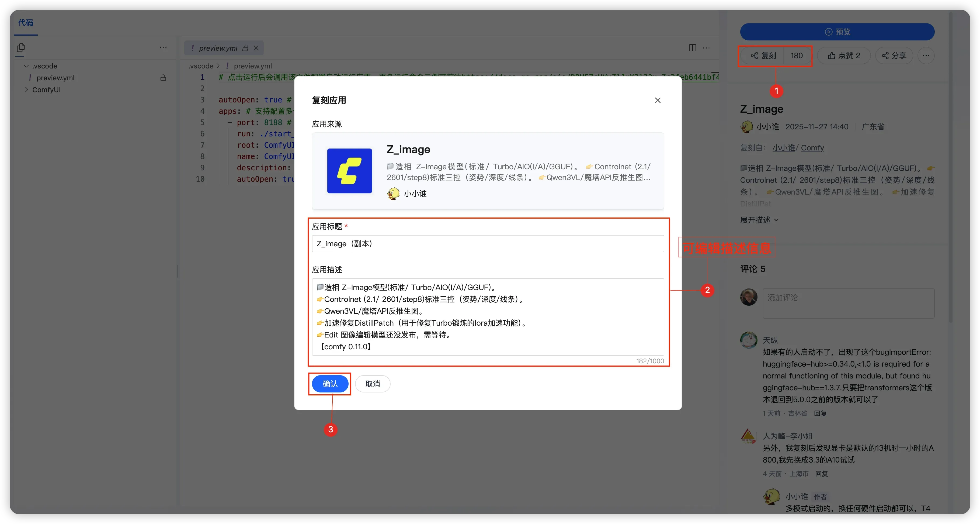Click the 点赞 thumbs-up like icon

click(x=832, y=56)
